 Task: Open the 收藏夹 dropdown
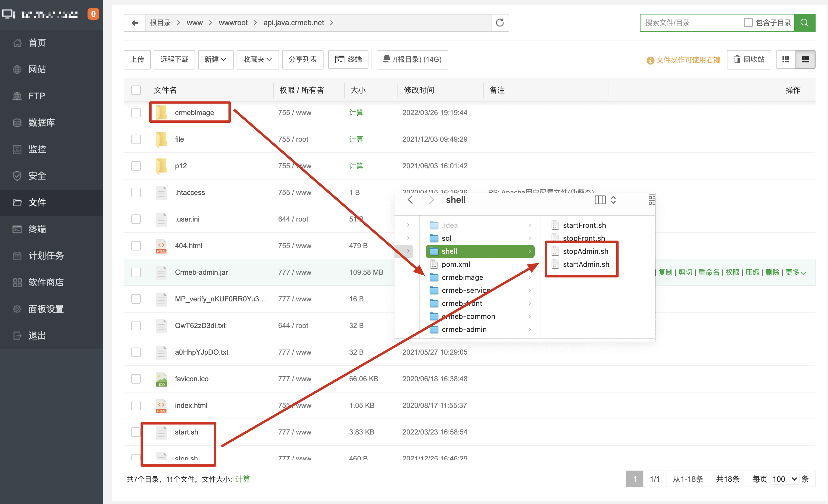point(257,59)
